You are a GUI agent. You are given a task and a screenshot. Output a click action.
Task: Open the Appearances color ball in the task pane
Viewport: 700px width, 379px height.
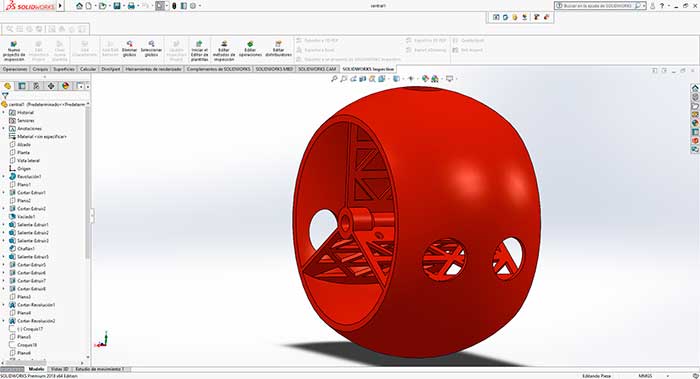pyautogui.click(x=695, y=123)
